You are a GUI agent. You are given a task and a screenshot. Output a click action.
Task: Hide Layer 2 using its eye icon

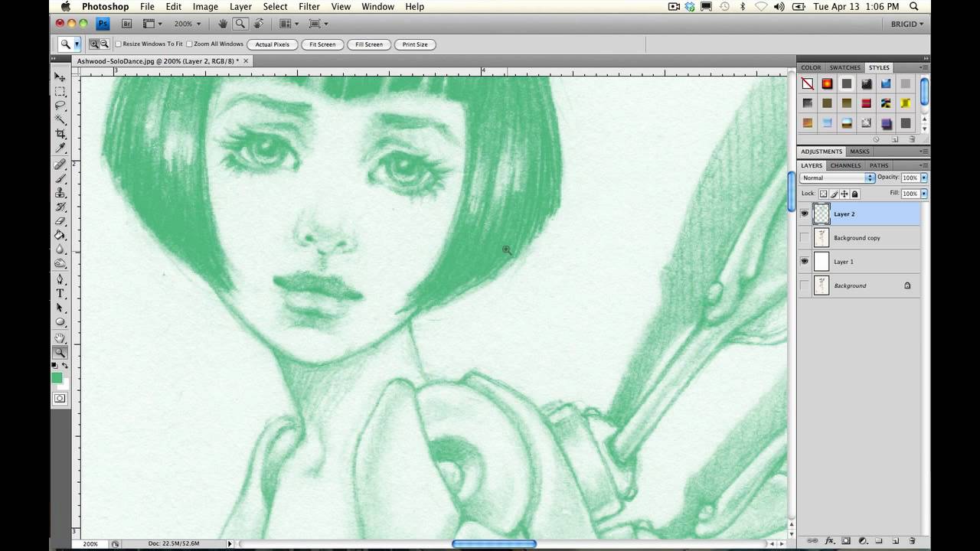tap(804, 214)
